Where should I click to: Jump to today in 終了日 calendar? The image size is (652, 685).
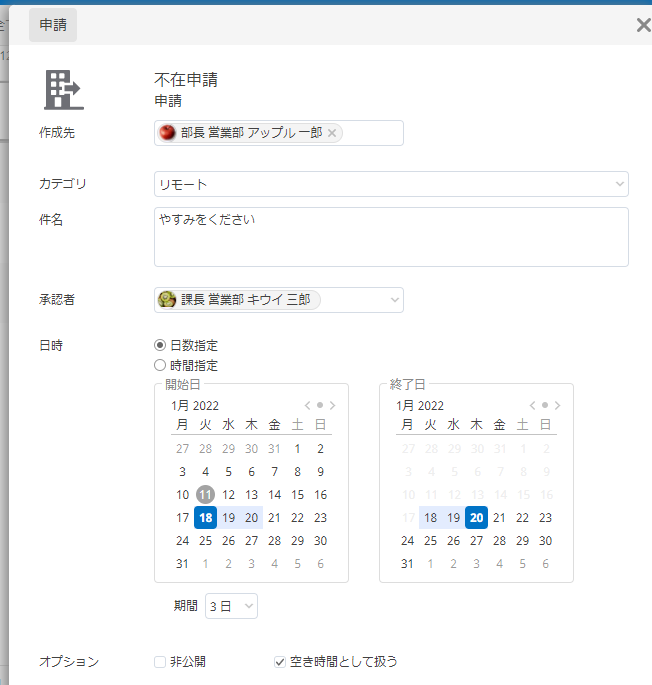(545, 405)
